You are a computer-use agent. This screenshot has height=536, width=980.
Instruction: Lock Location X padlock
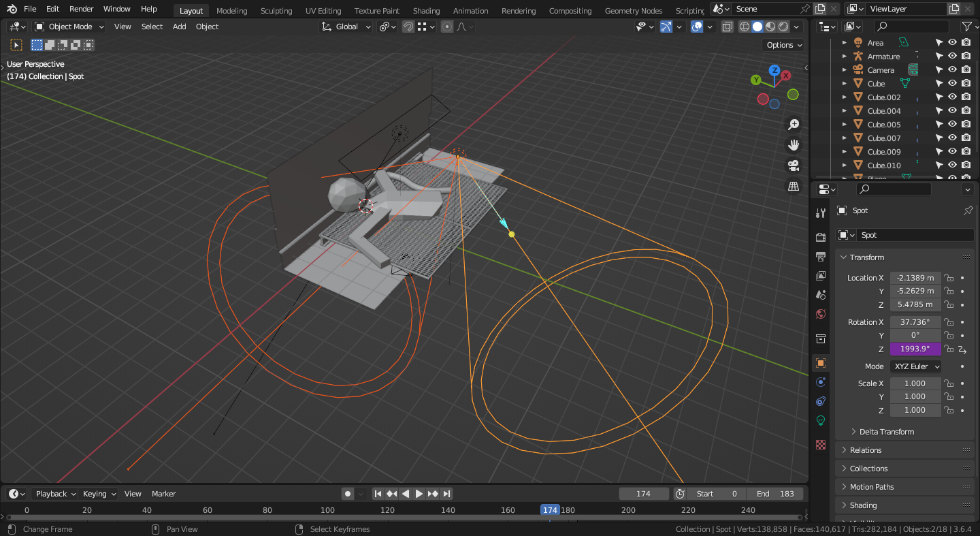click(948, 278)
